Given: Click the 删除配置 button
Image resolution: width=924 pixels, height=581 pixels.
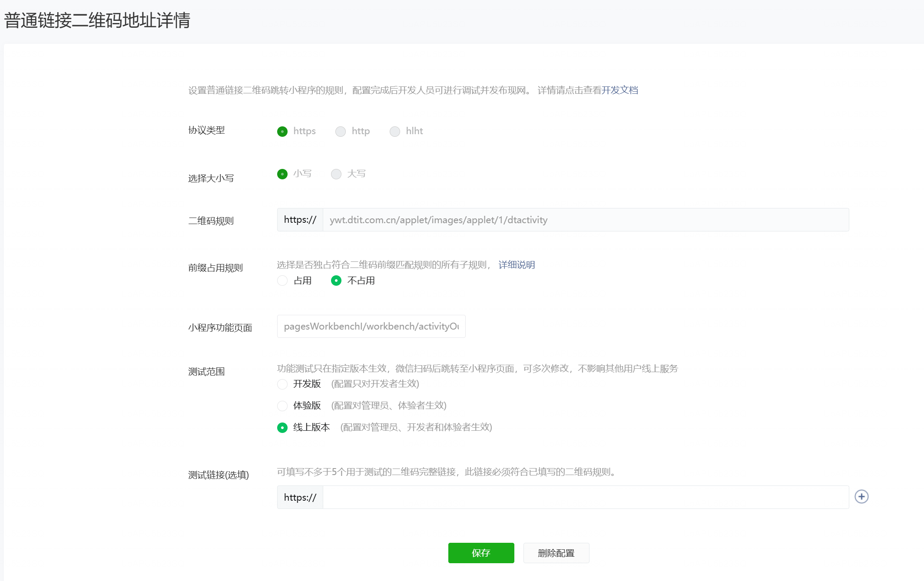Looking at the screenshot, I should pyautogui.click(x=556, y=553).
